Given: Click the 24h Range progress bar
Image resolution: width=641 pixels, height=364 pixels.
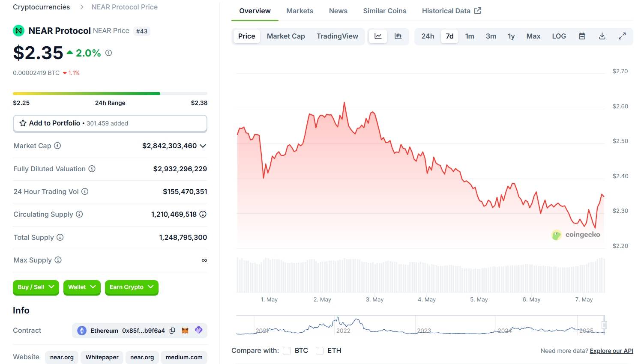Looking at the screenshot, I should click(x=110, y=93).
